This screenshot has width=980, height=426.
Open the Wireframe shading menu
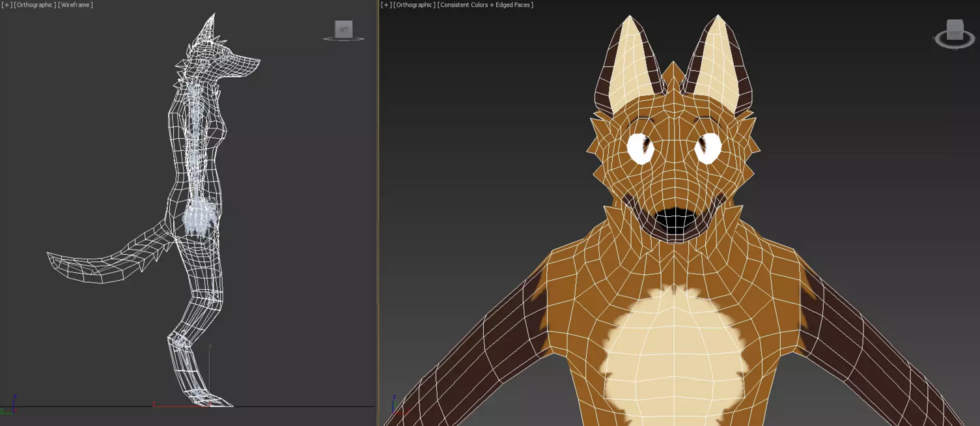[76, 5]
